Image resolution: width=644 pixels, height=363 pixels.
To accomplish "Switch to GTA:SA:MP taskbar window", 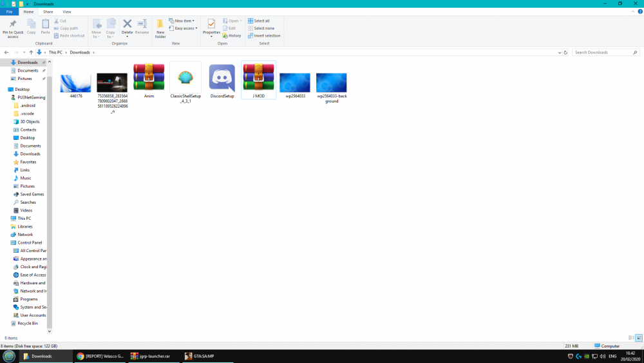I will click(207, 357).
